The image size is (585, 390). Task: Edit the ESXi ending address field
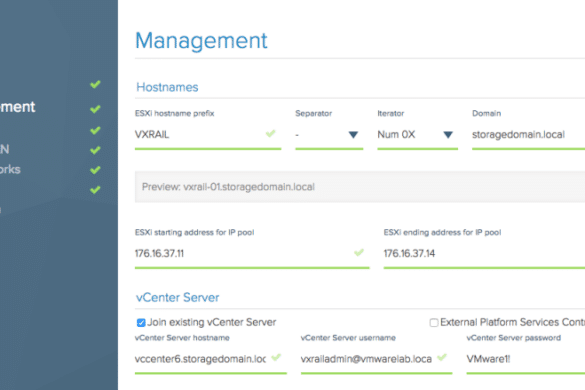(484, 254)
